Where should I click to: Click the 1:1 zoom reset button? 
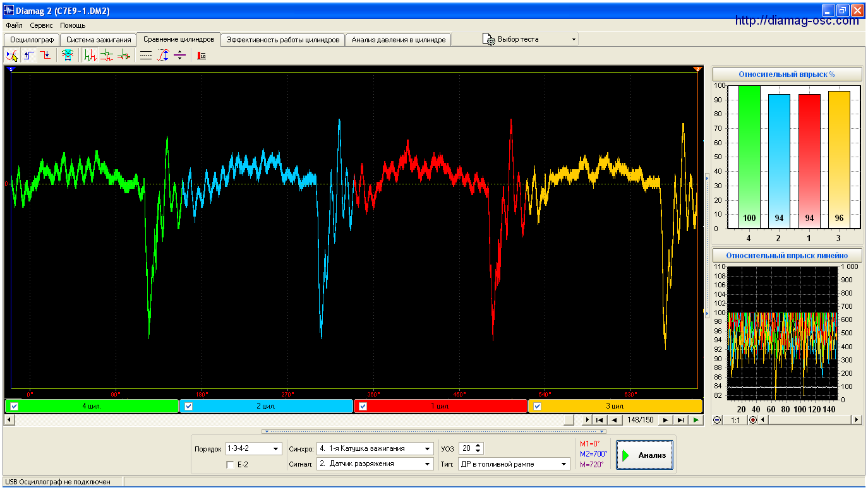736,420
